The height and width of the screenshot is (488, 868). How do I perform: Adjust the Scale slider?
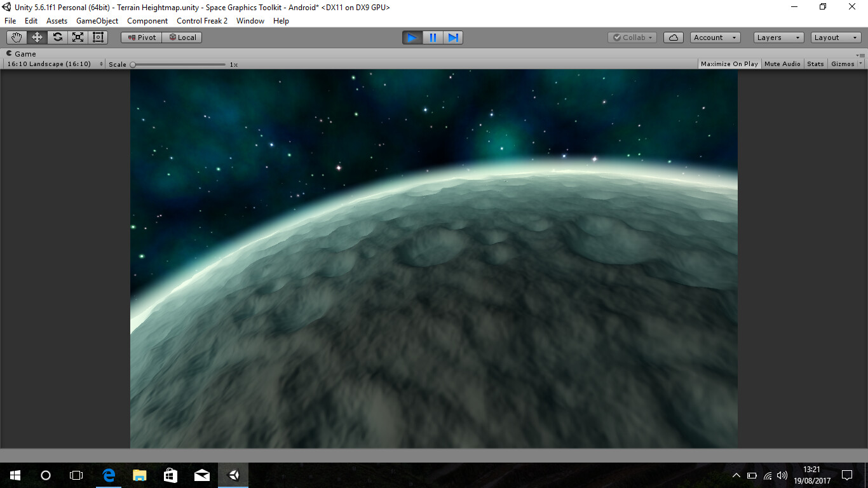point(133,64)
